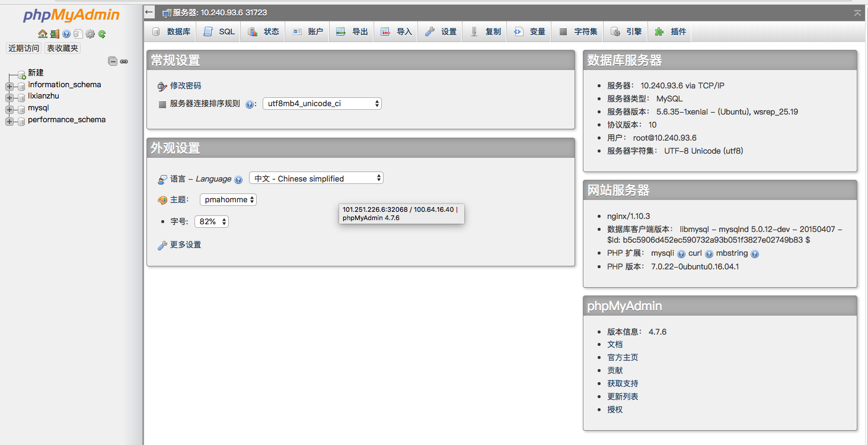Click the new database icon beside 新建
The width and height of the screenshot is (868, 445).
pyautogui.click(x=21, y=74)
